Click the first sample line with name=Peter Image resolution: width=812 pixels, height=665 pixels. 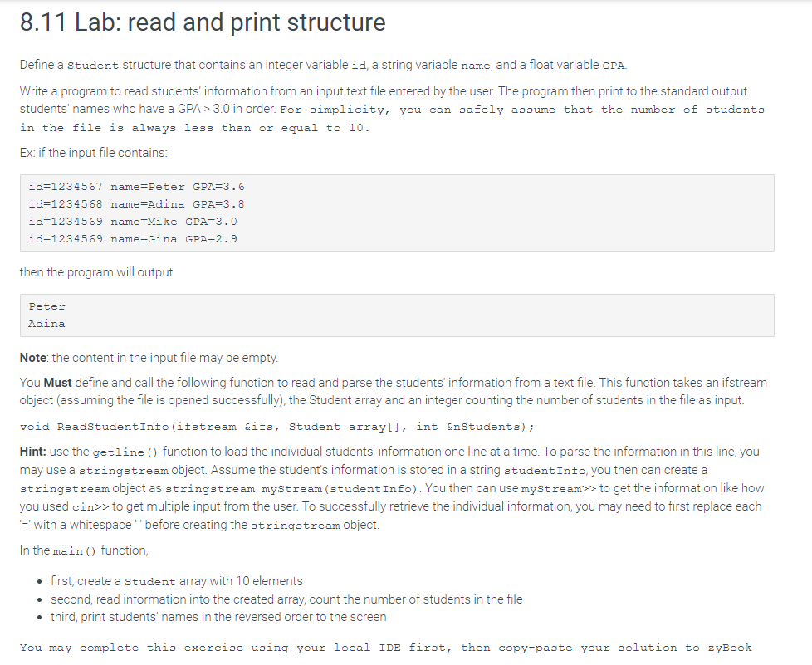[136, 187]
